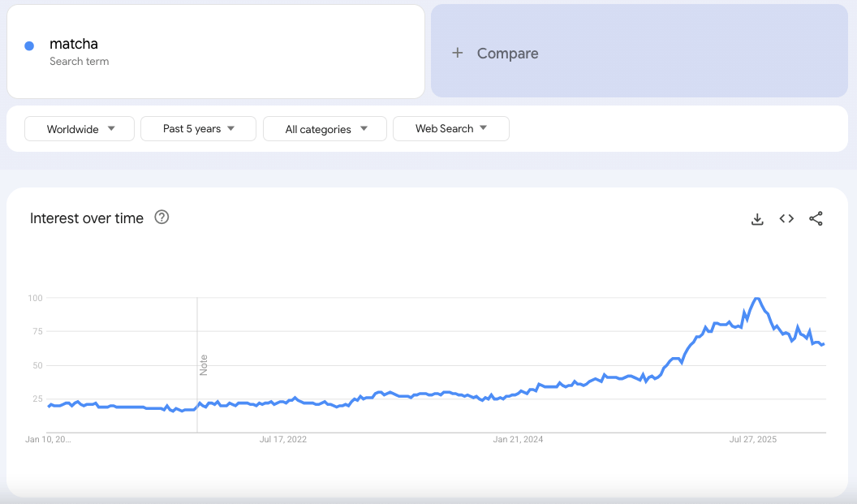The image size is (857, 504).
Task: Open the Past 5 years time range dropdown
Action: [x=198, y=129]
